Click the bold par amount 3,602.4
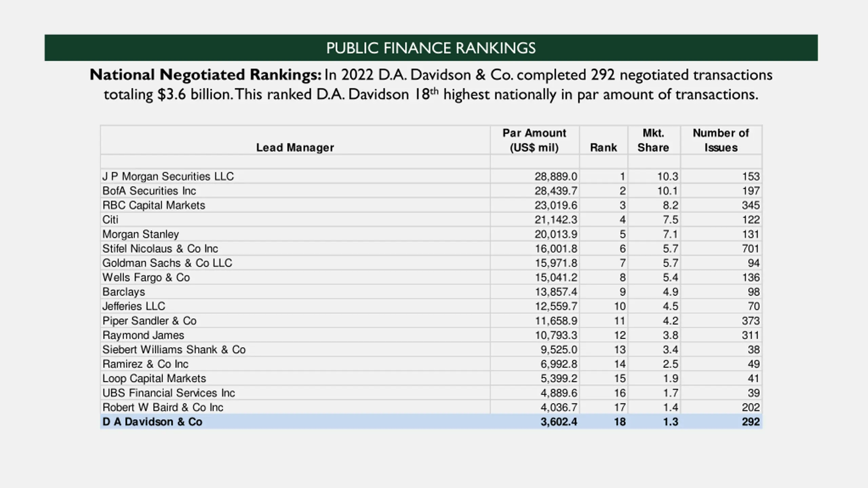 click(559, 422)
